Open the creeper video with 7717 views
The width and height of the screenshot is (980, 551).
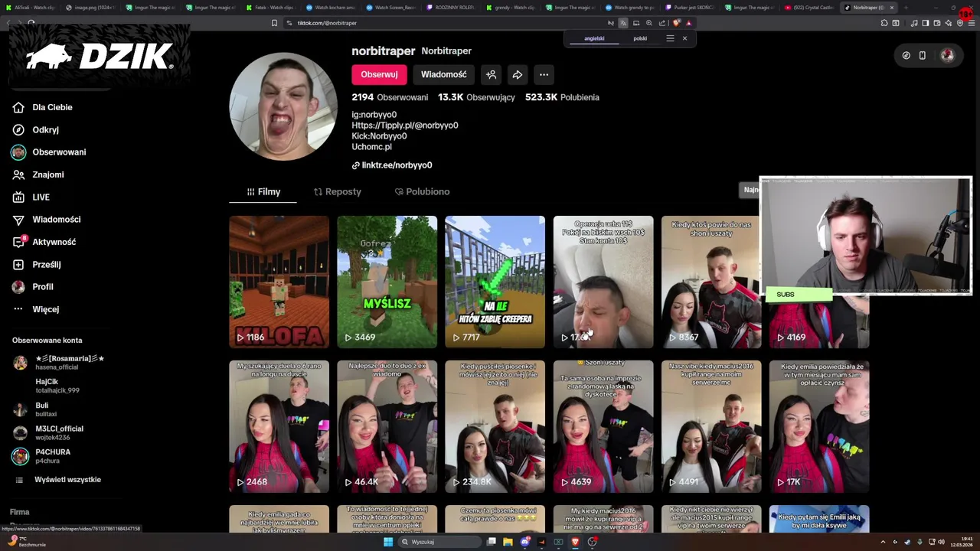(495, 282)
